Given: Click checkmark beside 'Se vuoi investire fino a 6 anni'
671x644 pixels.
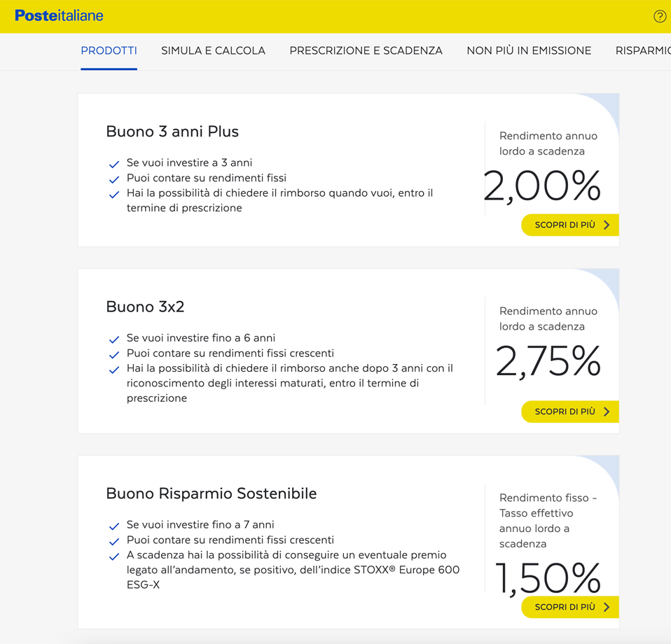Looking at the screenshot, I should point(114,339).
